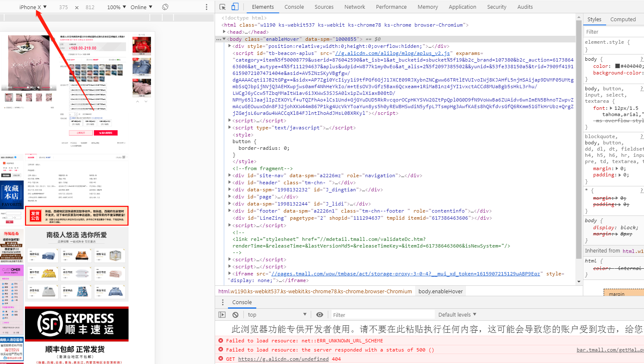Open the Default levels dropdown

click(x=457, y=315)
